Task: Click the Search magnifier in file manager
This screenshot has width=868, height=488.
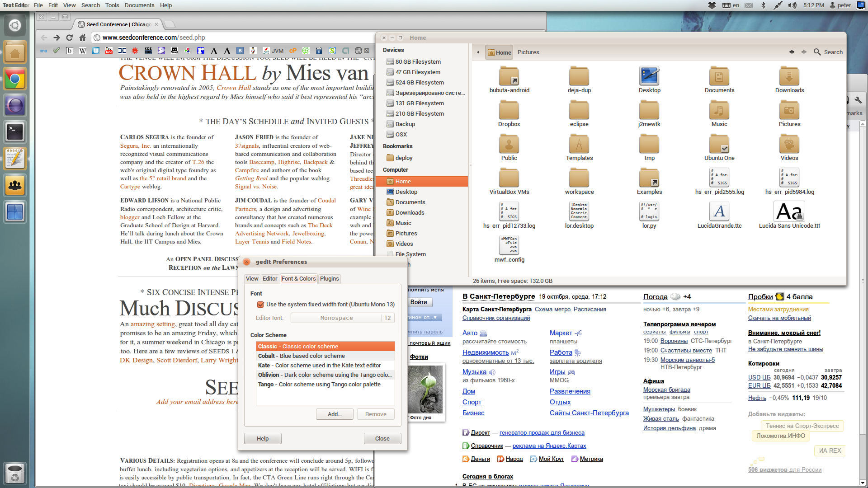Action: click(x=817, y=52)
